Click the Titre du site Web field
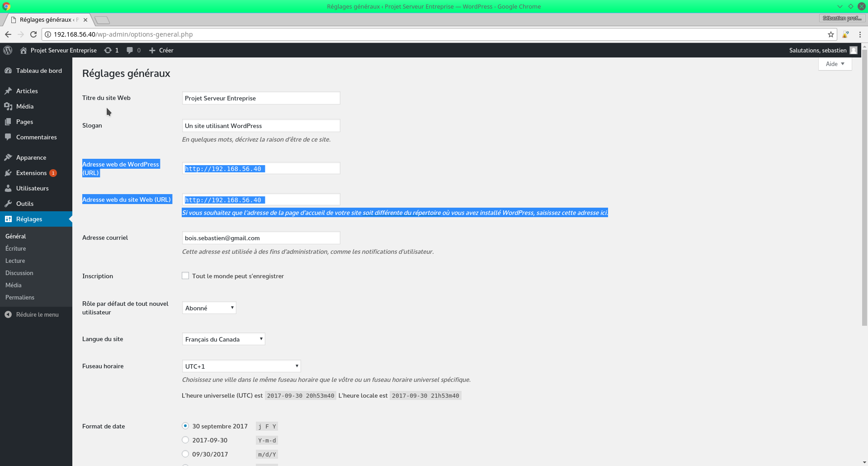868x466 pixels. [261, 98]
